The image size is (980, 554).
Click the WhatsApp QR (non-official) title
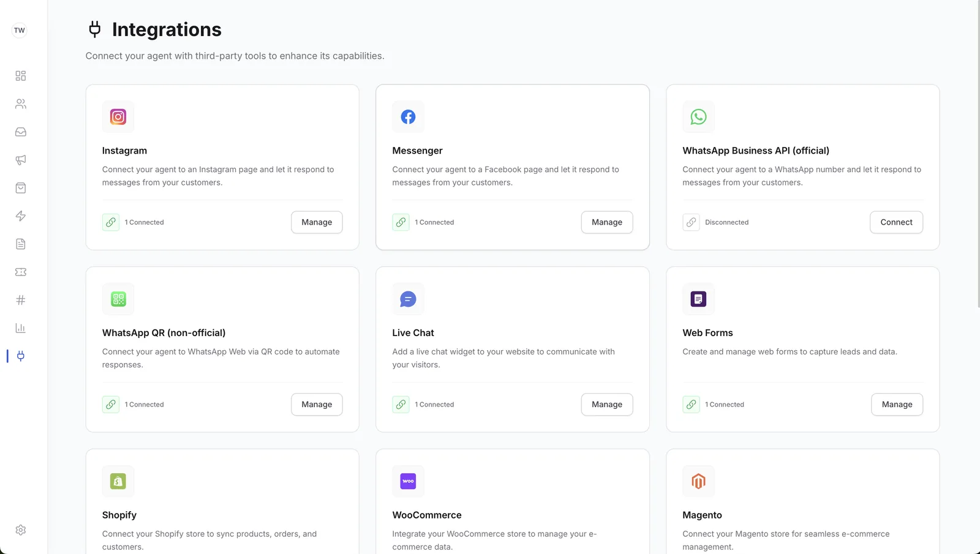(x=164, y=333)
